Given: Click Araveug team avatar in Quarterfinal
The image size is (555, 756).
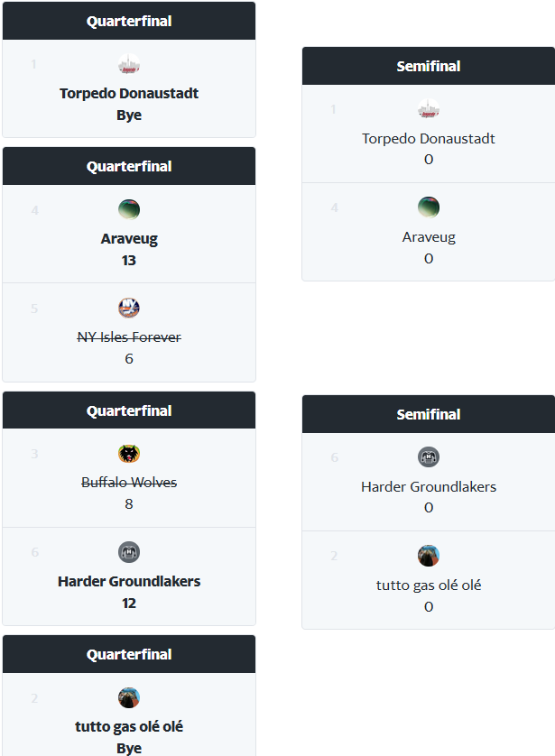Looking at the screenshot, I should 129,209.
